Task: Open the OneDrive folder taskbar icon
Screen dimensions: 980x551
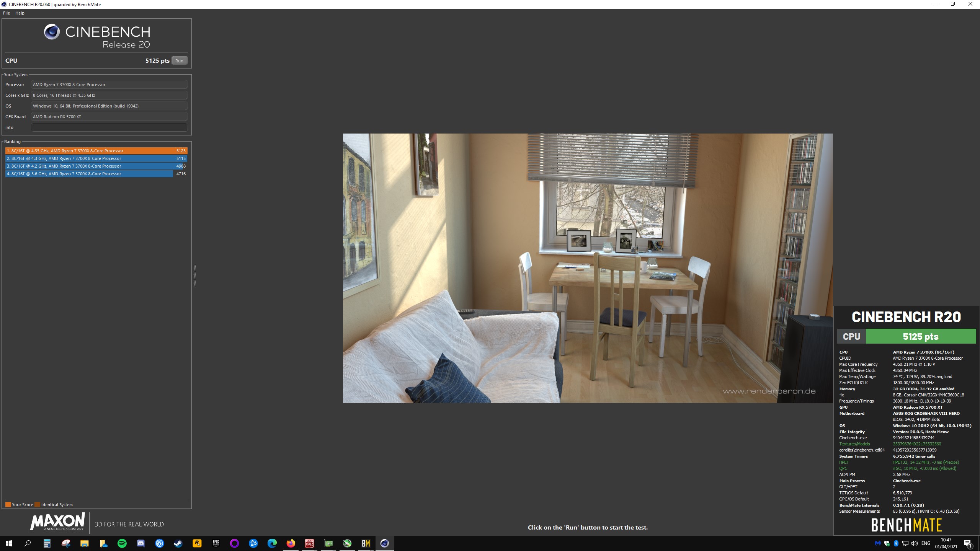Action: pos(103,543)
